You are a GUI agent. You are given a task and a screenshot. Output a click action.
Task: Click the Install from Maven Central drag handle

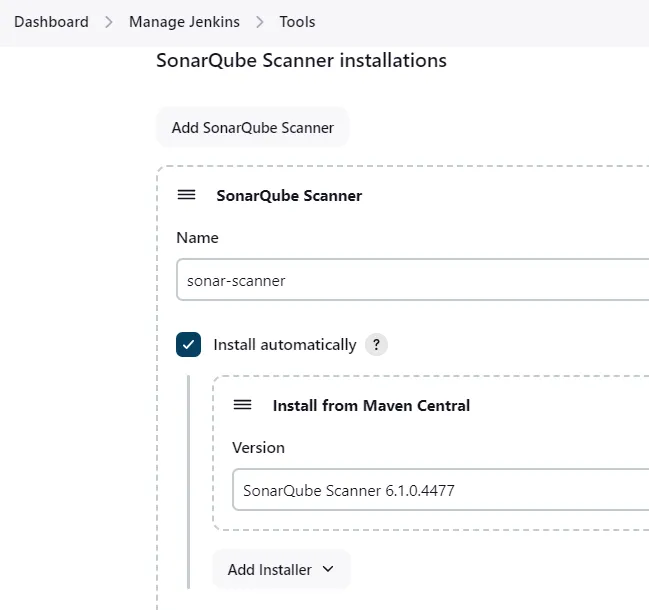(243, 405)
